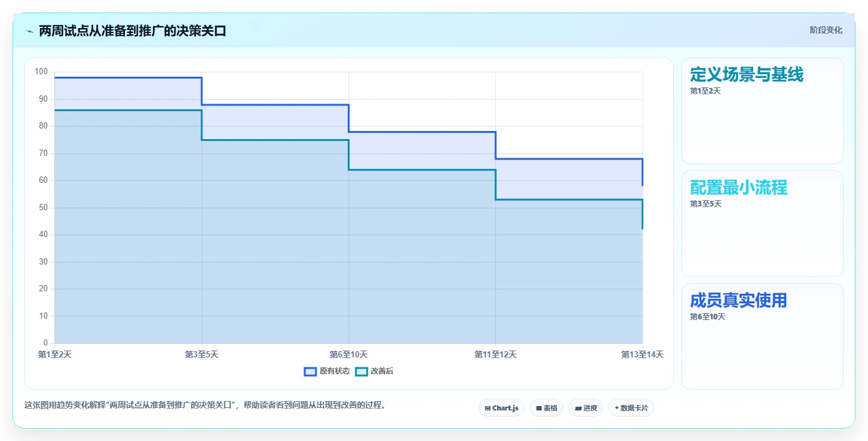
Task: Click the 第3至5天 x-axis label
Action: tap(202, 354)
